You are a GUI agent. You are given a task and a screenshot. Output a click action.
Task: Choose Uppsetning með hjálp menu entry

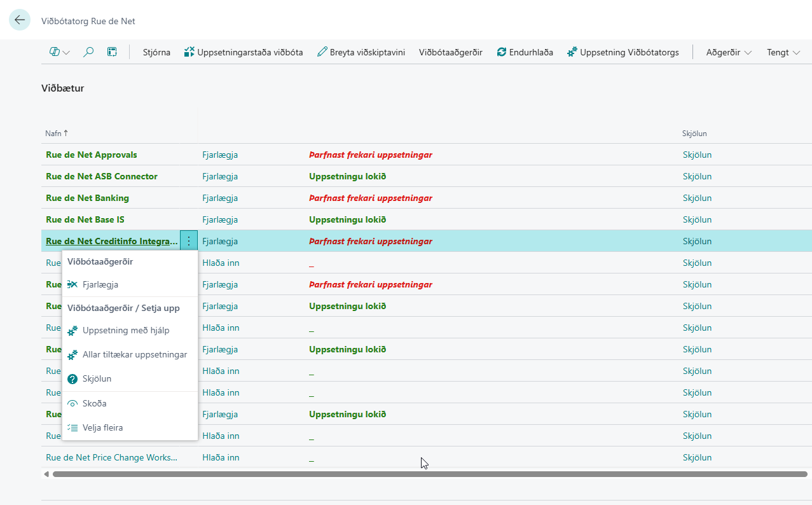pyautogui.click(x=125, y=330)
